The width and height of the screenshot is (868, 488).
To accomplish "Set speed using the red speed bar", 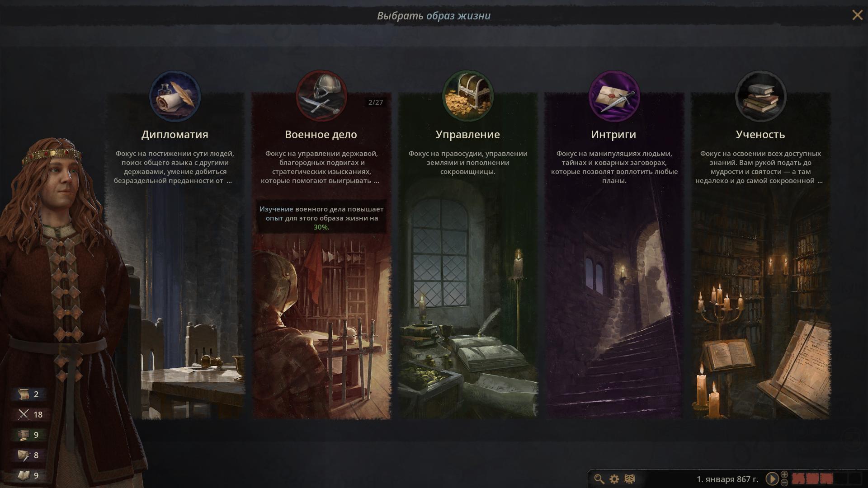I will (x=826, y=479).
